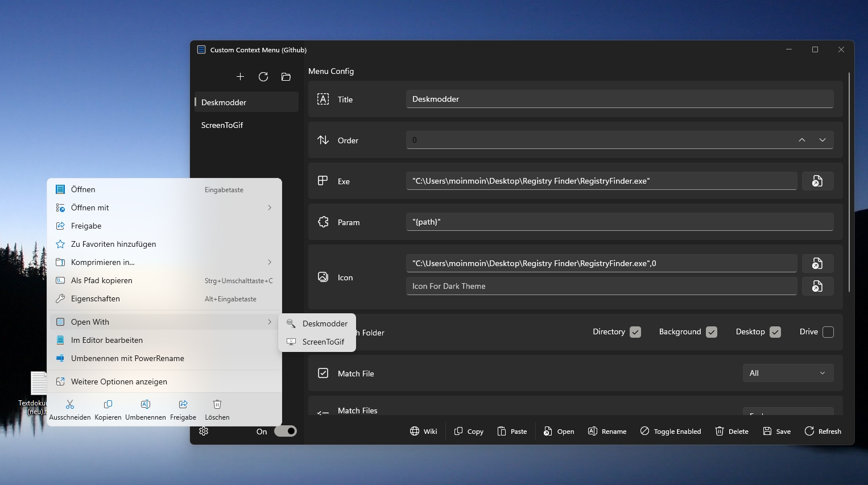Increase the Order value with up chevron
The image size is (868, 485).
(802, 140)
